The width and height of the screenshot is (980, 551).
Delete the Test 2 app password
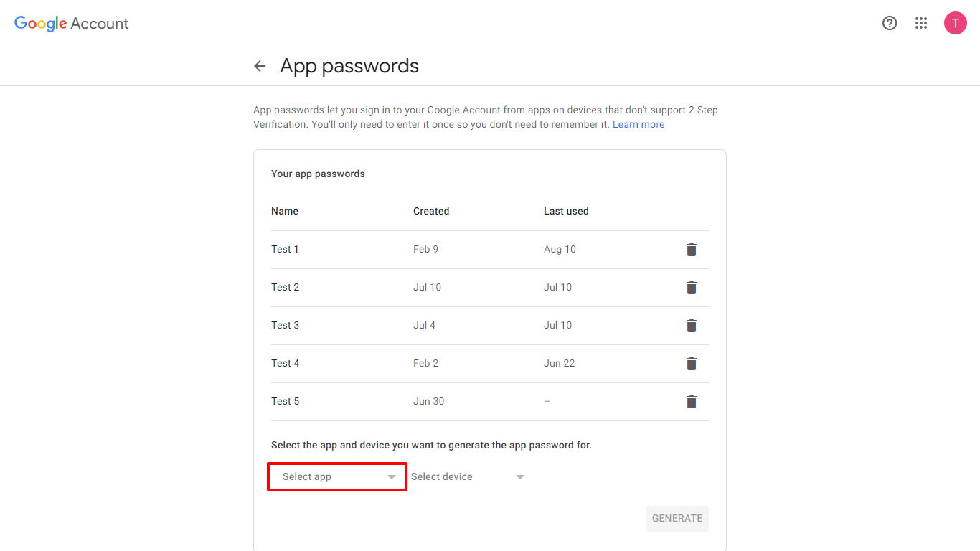coord(691,288)
